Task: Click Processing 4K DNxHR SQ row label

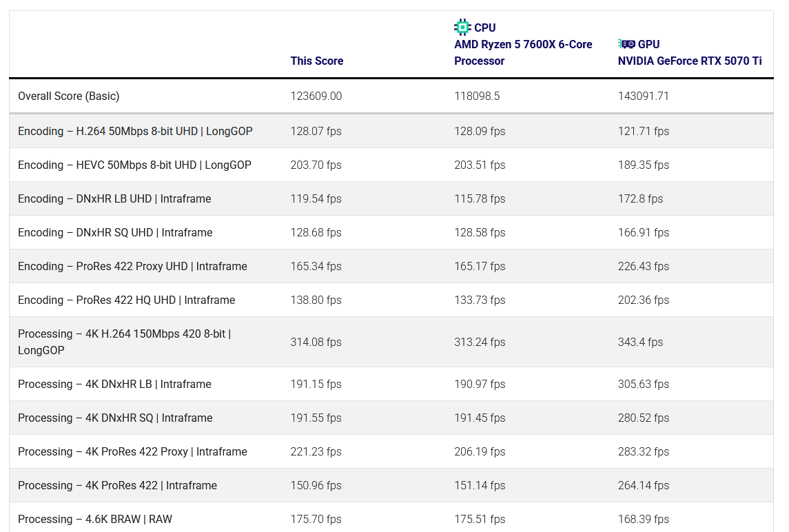Action: [115, 418]
